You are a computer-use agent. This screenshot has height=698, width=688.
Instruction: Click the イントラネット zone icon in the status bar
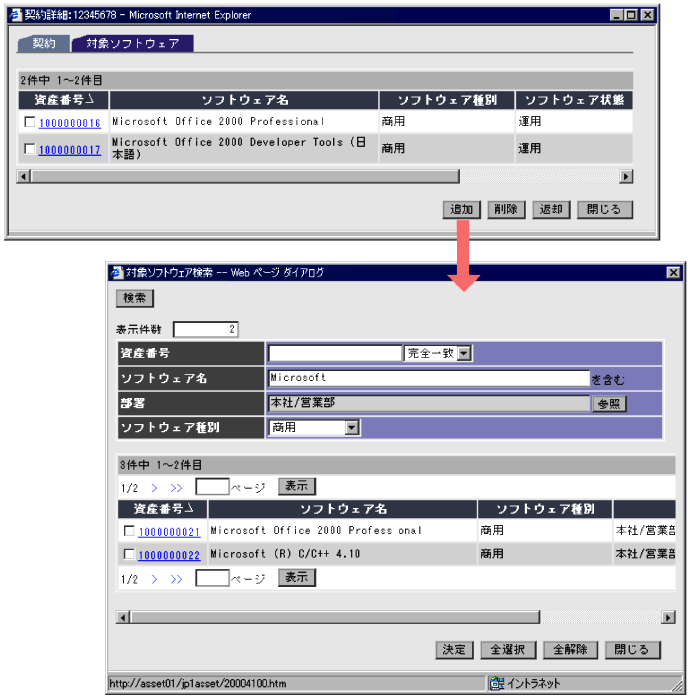click(497, 683)
